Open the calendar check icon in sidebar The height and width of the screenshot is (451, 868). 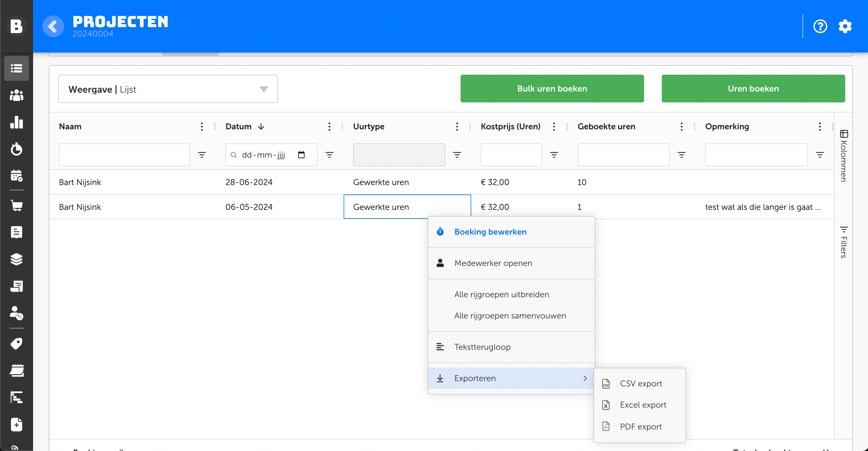click(17, 176)
